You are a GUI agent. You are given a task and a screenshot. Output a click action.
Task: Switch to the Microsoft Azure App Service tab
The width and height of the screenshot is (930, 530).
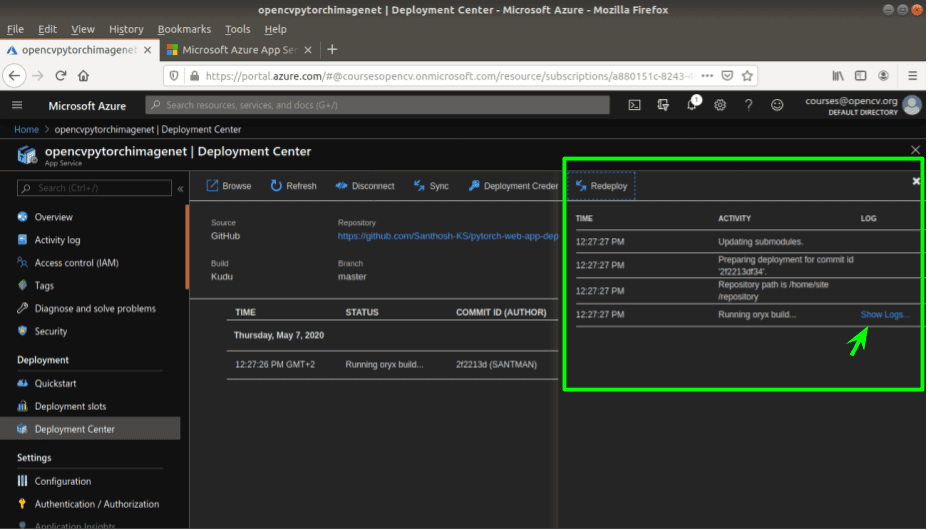(x=239, y=50)
